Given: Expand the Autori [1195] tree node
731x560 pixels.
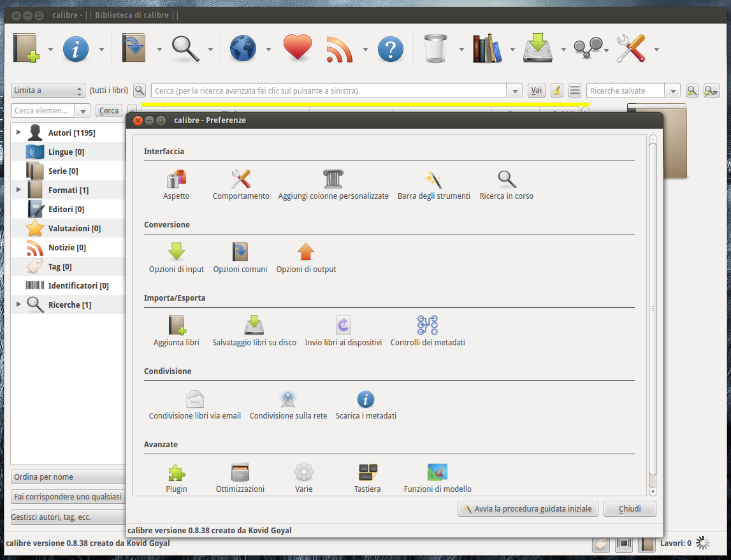Looking at the screenshot, I should [18, 133].
